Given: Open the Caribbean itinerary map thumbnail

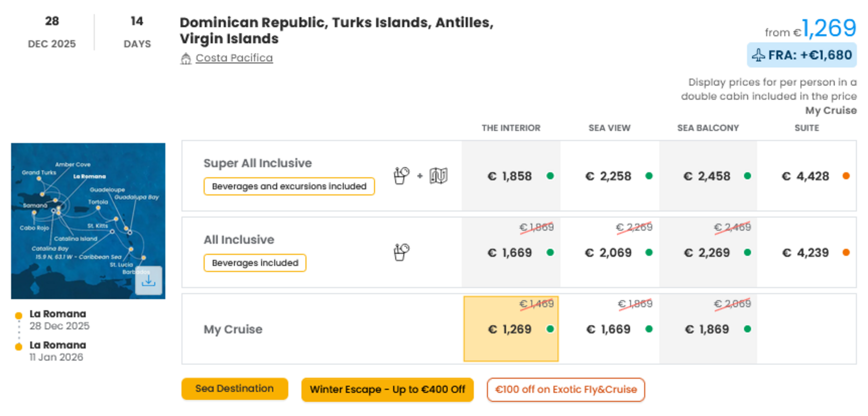Looking at the screenshot, I should click(88, 220).
